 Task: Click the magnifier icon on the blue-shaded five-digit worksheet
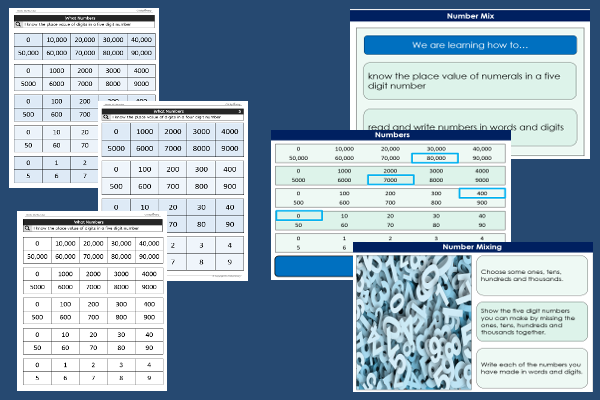(x=18, y=24)
